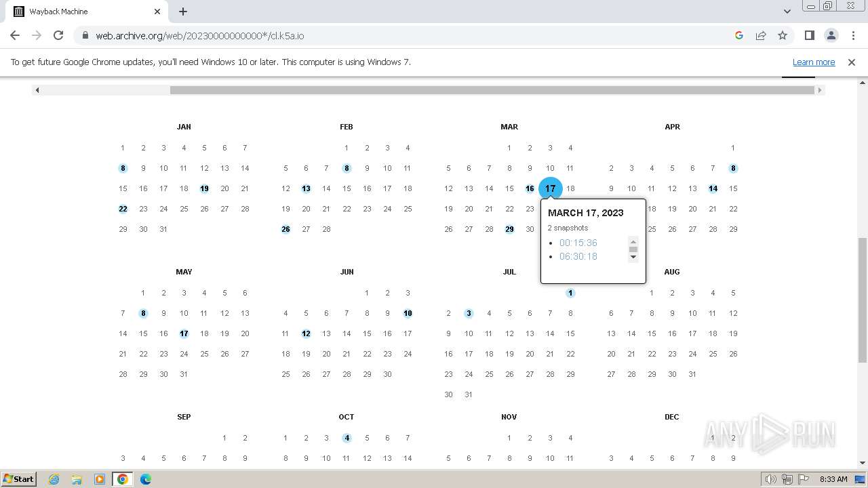Select March 17 highlighted date
Viewport: 868px width, 488px height.
550,188
